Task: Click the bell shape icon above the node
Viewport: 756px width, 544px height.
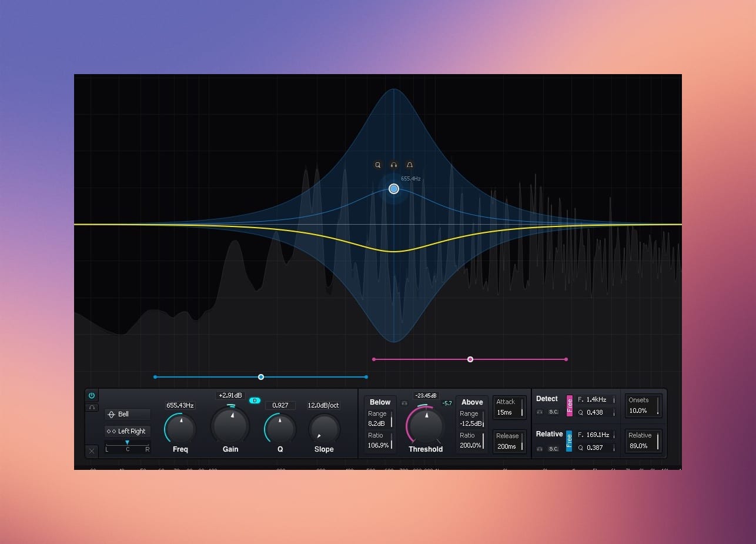Action: coord(410,165)
